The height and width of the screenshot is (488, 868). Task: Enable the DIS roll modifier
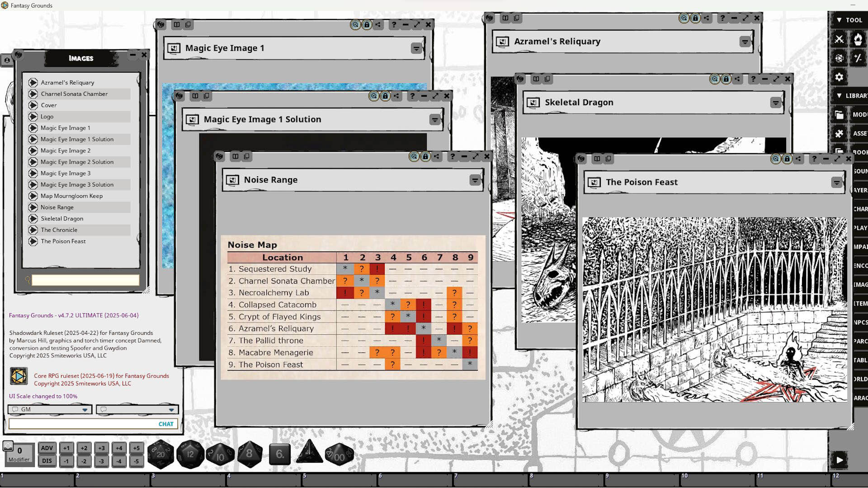[47, 460]
